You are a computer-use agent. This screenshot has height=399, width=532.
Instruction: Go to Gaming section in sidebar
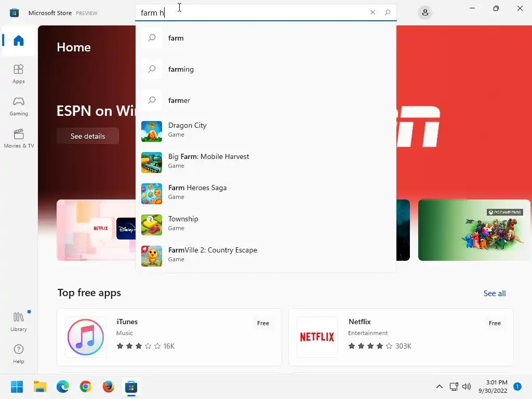tap(19, 107)
